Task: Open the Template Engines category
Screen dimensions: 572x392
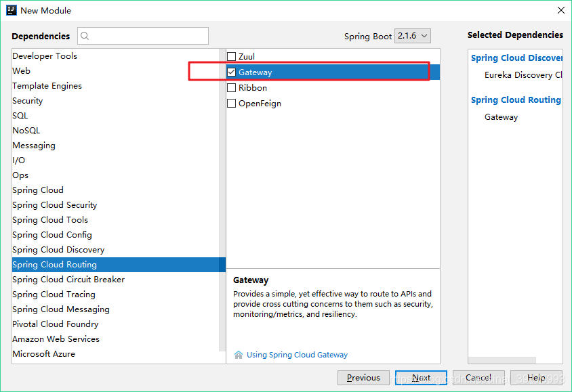Action: [115, 85]
